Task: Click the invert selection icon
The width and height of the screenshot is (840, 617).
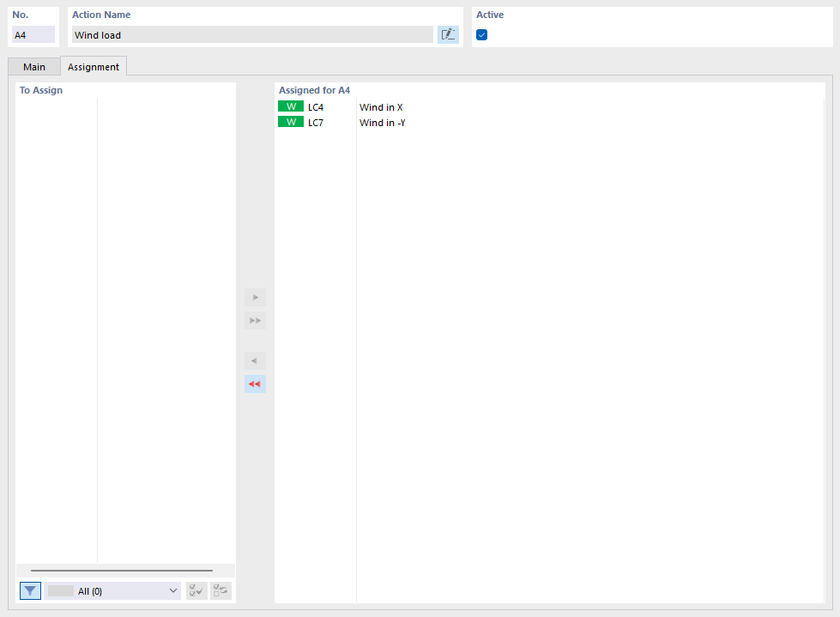Action: coord(221,590)
